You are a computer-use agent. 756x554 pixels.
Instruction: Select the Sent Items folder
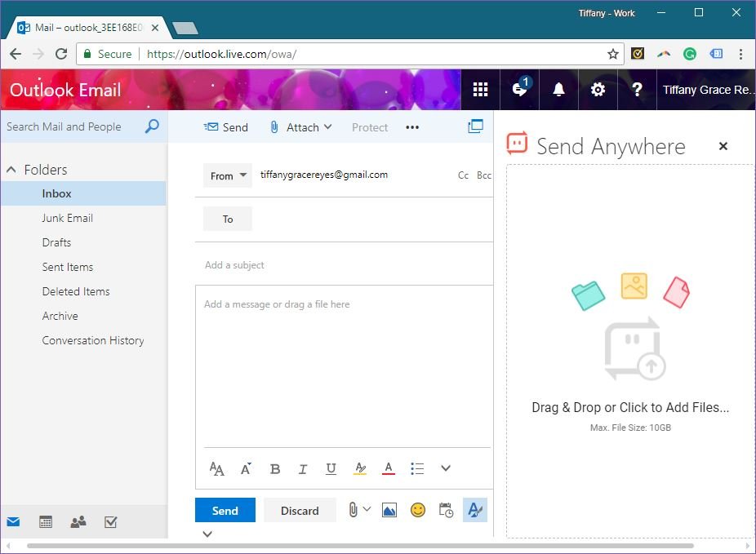pos(67,267)
